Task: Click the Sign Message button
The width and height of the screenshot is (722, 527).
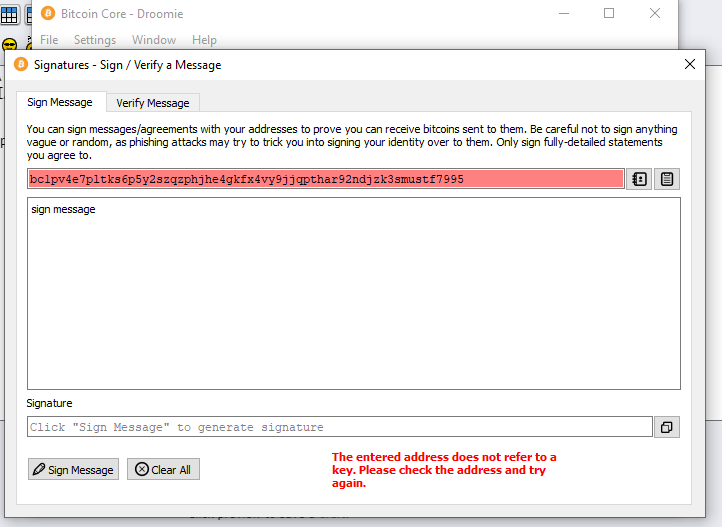Action: click(x=73, y=469)
